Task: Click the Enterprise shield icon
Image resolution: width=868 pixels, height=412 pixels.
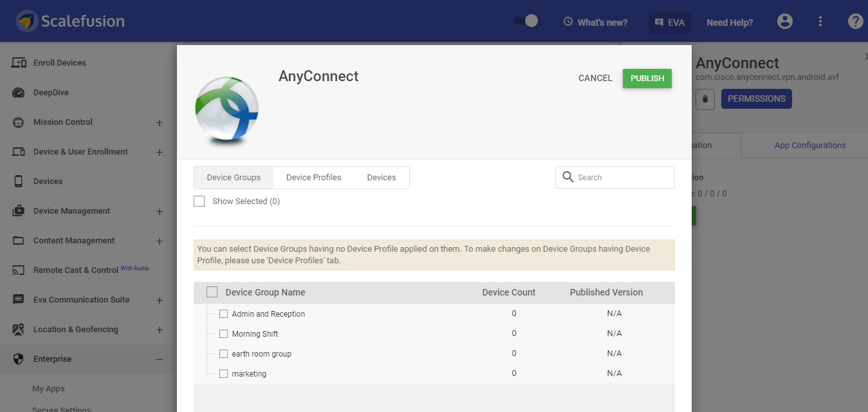Action: tap(19, 359)
